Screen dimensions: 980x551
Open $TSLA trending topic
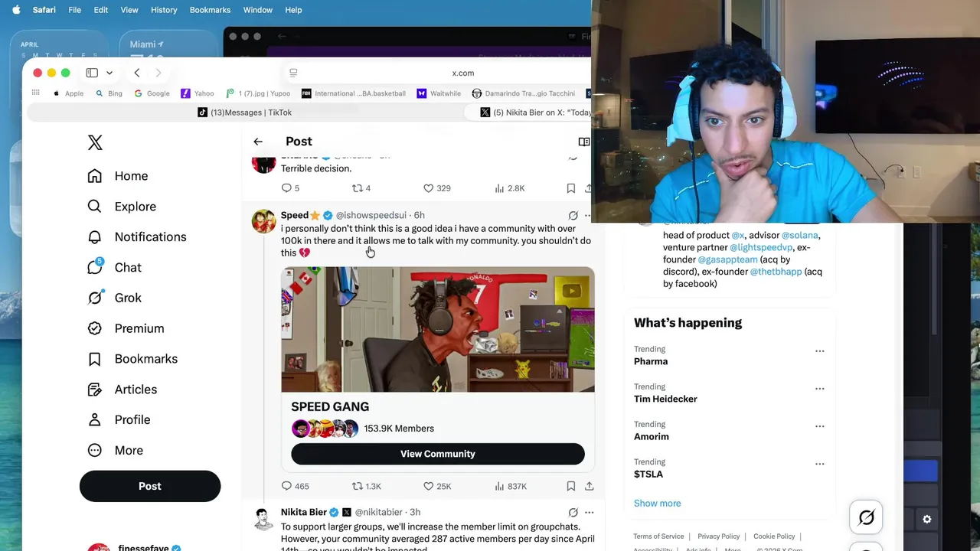[x=648, y=474]
